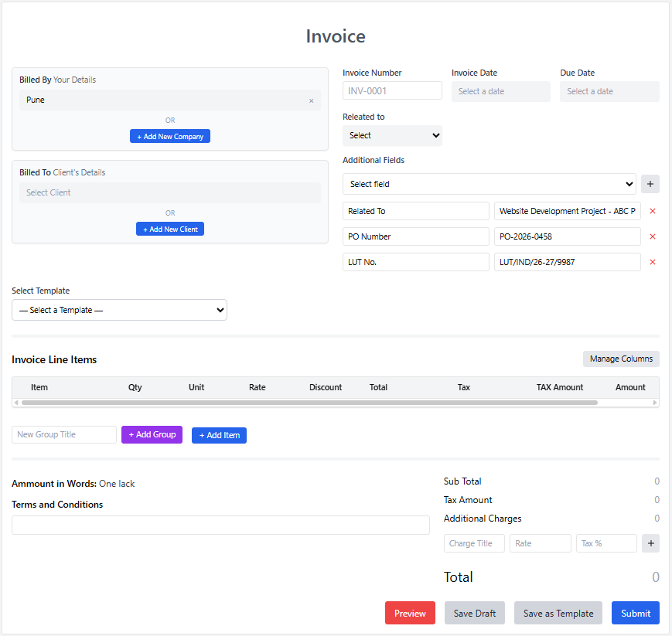
Task: Remove Pune from Billed By field
Action: click(x=312, y=100)
